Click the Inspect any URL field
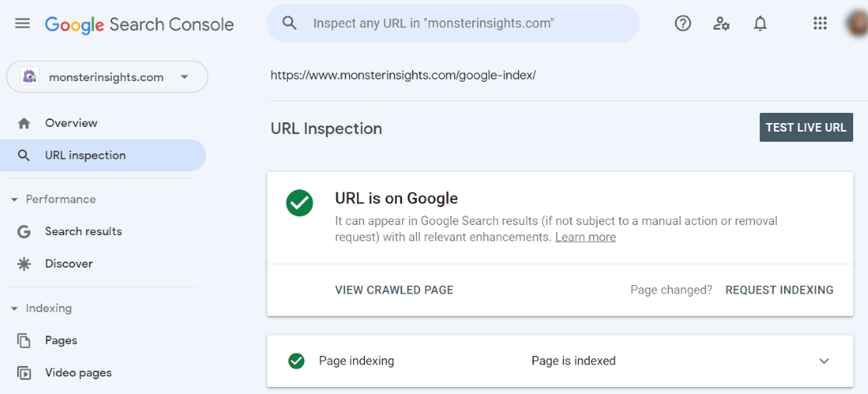This screenshot has width=868, height=394. click(x=453, y=23)
